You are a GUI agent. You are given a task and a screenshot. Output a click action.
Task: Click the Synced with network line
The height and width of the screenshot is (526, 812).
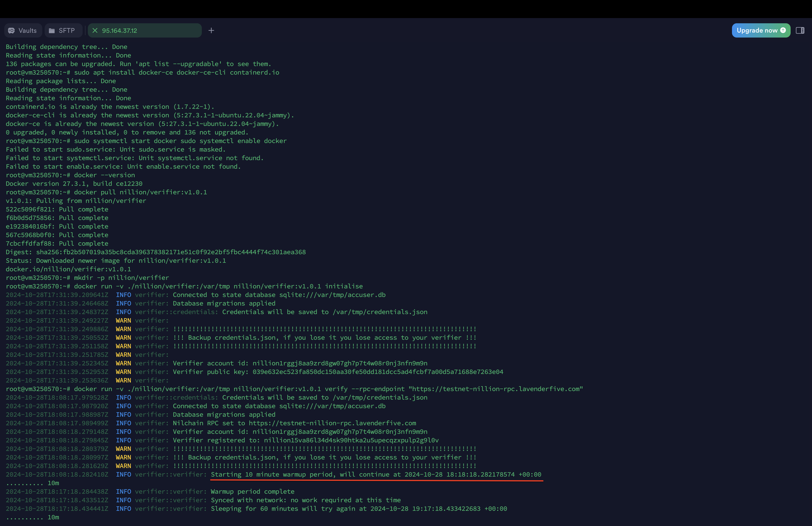tap(203, 500)
